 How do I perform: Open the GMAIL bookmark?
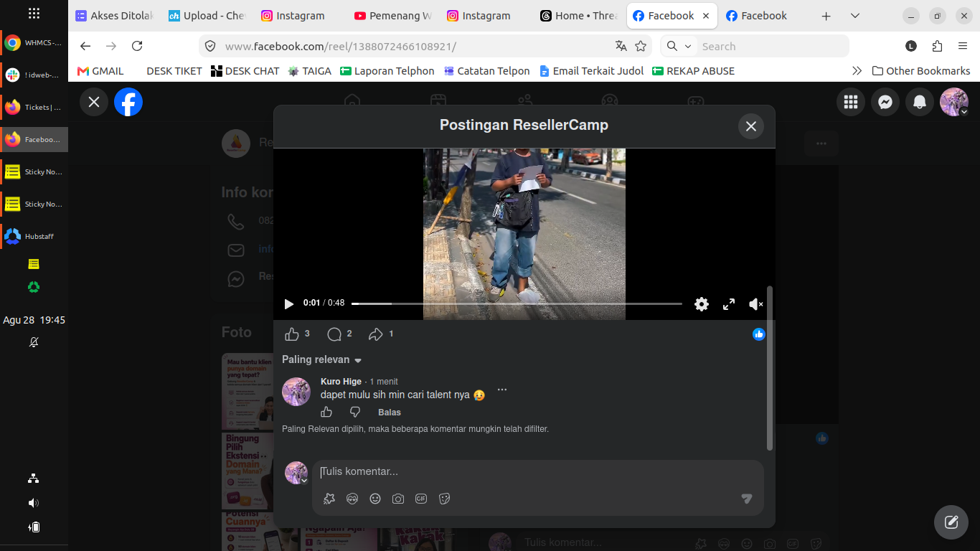coord(100,71)
